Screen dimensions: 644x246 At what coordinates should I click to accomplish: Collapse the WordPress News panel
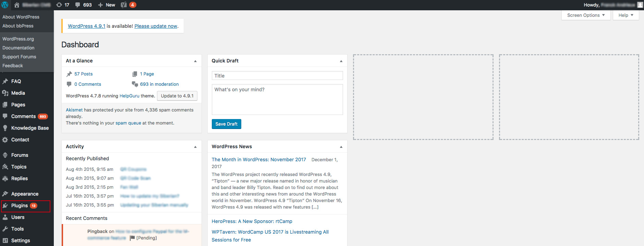[x=341, y=147]
